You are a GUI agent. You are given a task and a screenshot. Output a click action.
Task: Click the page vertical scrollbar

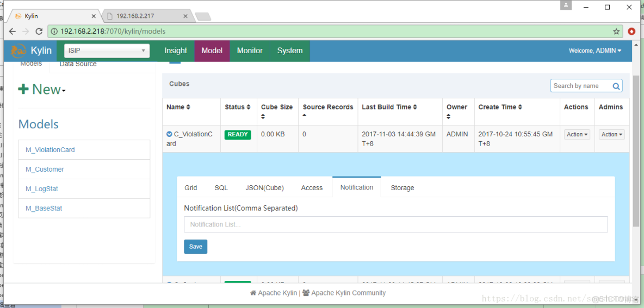point(636,152)
